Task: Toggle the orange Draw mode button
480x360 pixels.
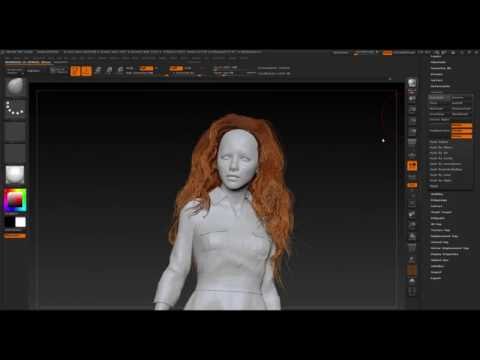Action: (x=87, y=71)
